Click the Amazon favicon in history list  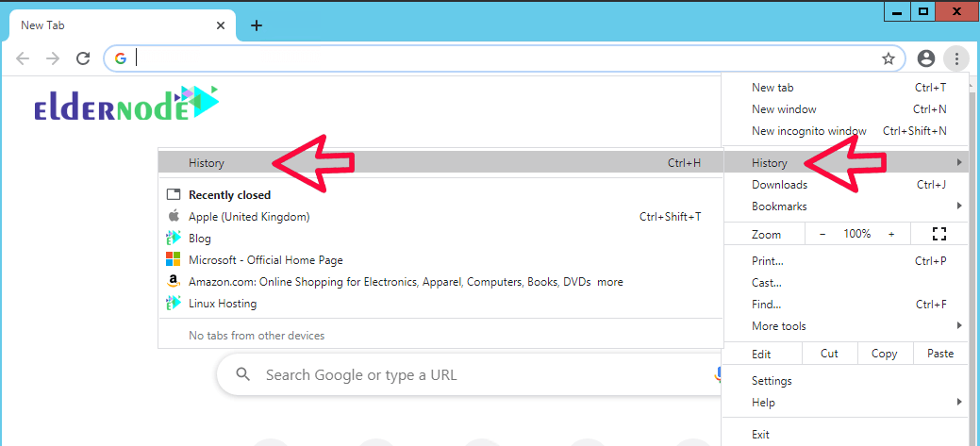click(x=174, y=282)
